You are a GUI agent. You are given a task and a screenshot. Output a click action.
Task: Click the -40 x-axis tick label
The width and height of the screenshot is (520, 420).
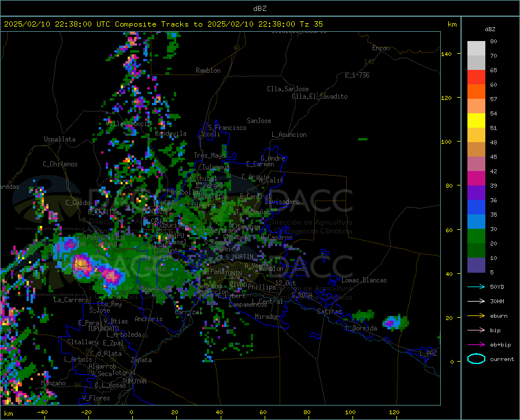pyautogui.click(x=42, y=412)
